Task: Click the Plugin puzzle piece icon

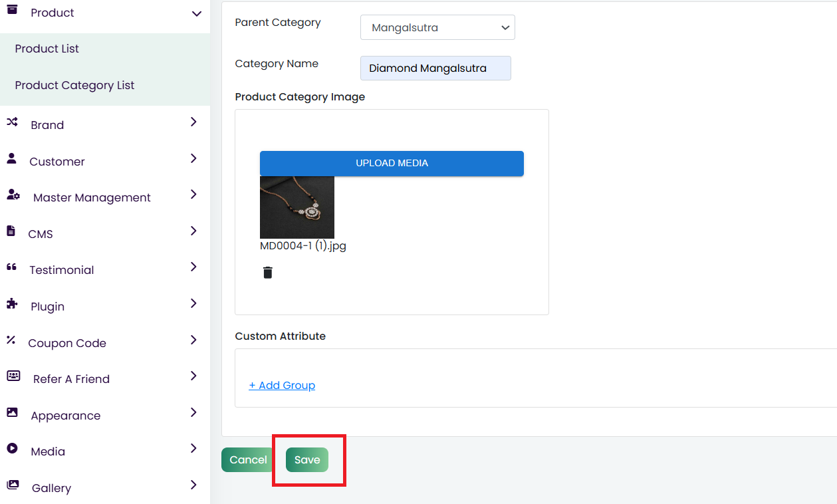Action: pos(12,304)
